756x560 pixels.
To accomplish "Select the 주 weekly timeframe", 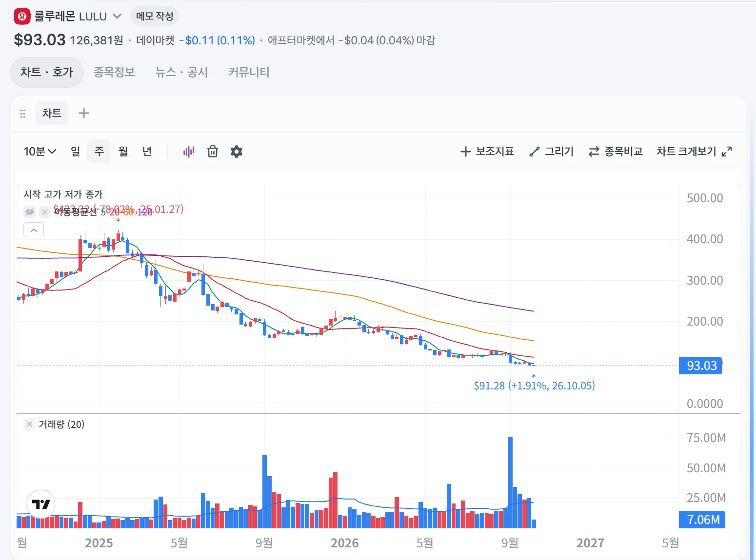I will [x=99, y=152].
